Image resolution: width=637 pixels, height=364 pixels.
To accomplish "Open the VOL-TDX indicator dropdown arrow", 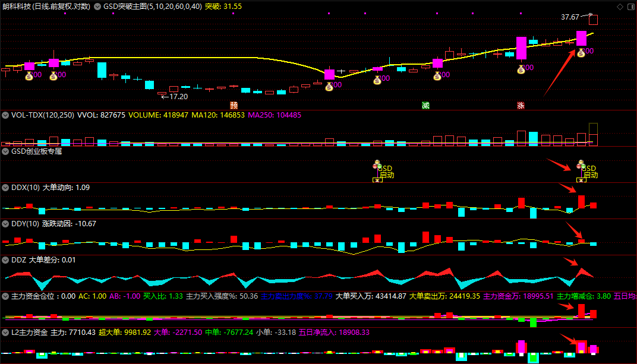I will point(5,115).
